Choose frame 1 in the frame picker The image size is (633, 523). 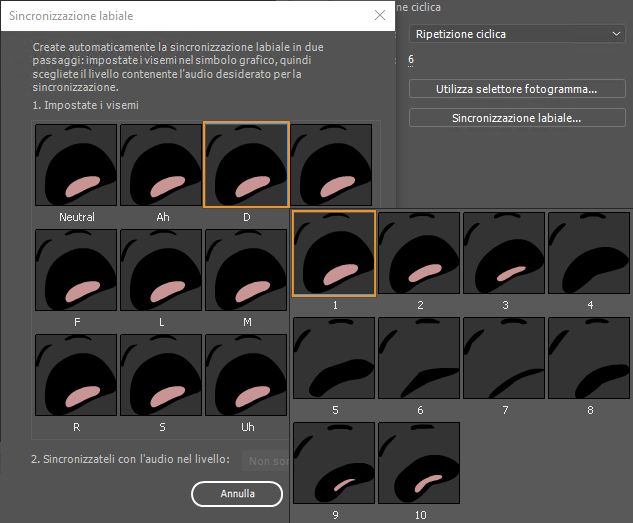click(334, 253)
